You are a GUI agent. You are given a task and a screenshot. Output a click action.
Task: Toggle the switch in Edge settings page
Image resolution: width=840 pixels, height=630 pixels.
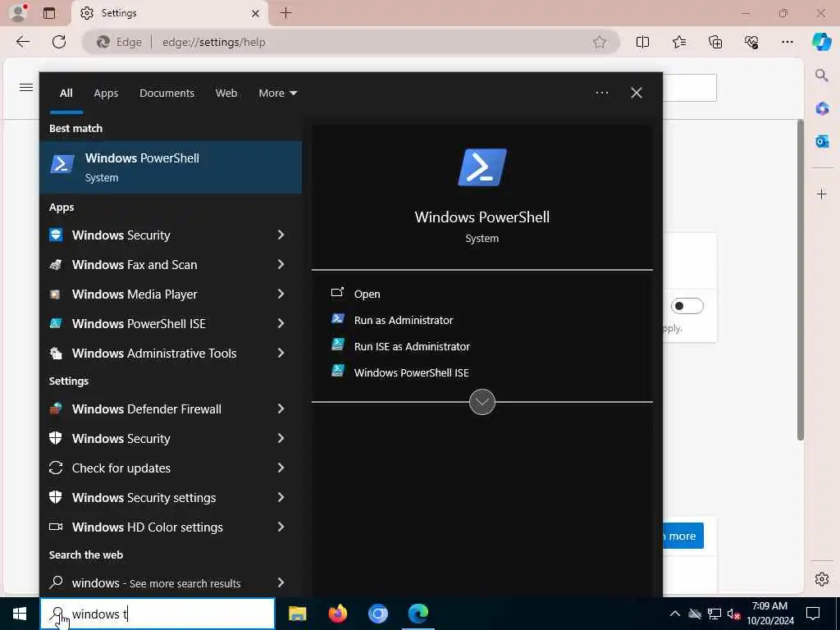(687, 306)
